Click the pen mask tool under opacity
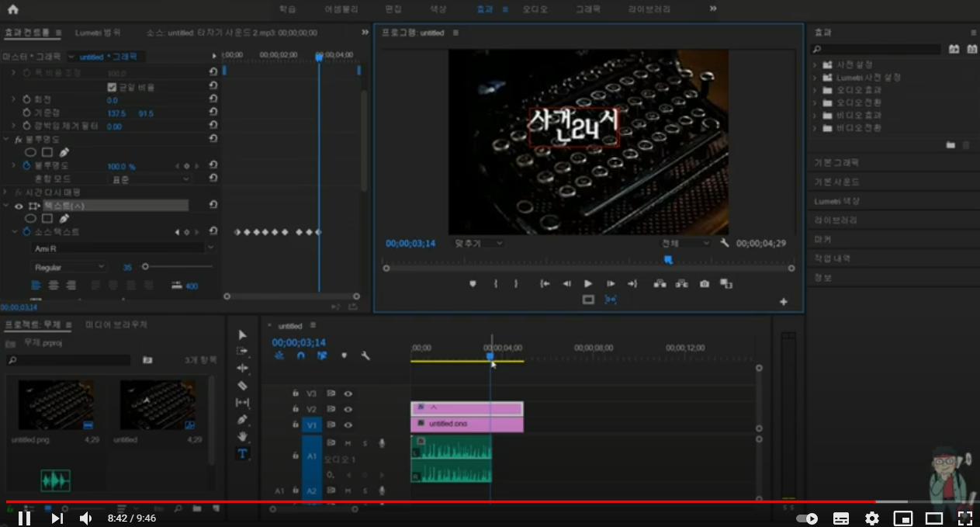The image size is (980, 527). pos(64,152)
